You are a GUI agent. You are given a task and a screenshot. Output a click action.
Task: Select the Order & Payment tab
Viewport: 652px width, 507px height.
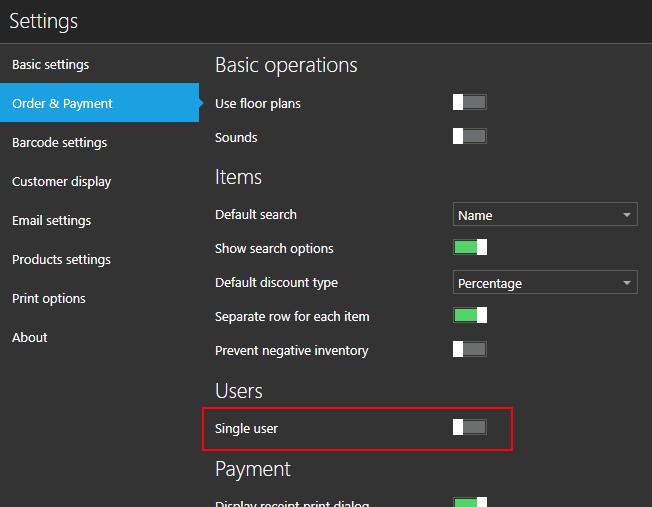[x=62, y=104]
